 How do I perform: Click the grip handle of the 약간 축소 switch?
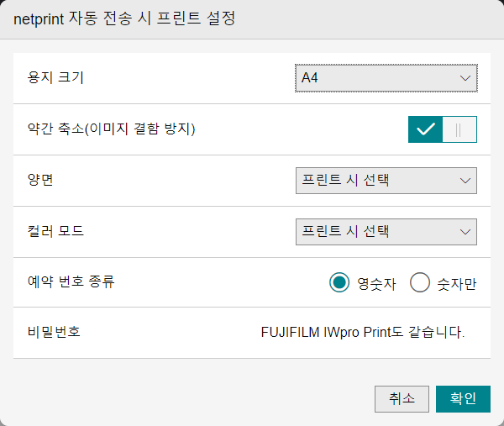459,129
